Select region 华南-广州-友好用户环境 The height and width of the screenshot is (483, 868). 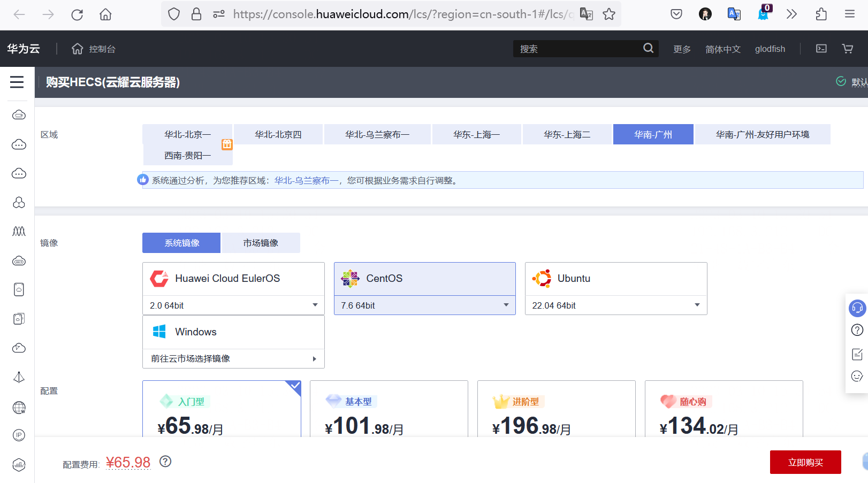pos(763,134)
